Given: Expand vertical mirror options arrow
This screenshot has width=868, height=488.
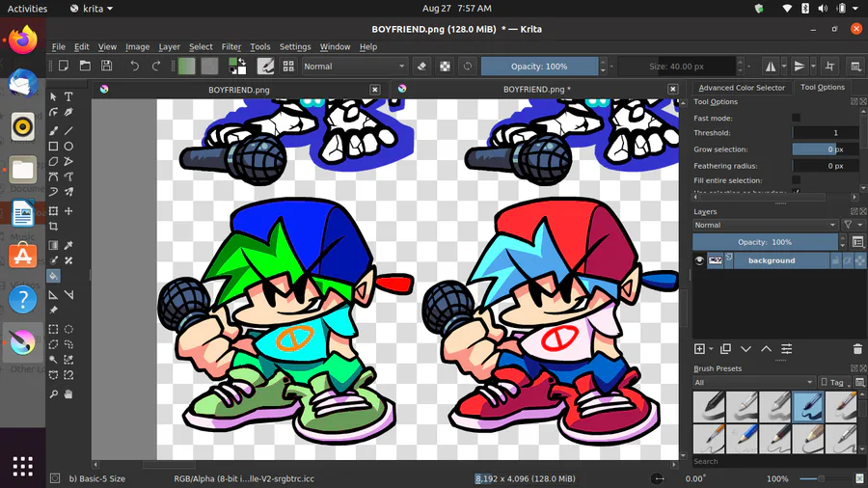Looking at the screenshot, I should [x=813, y=67].
